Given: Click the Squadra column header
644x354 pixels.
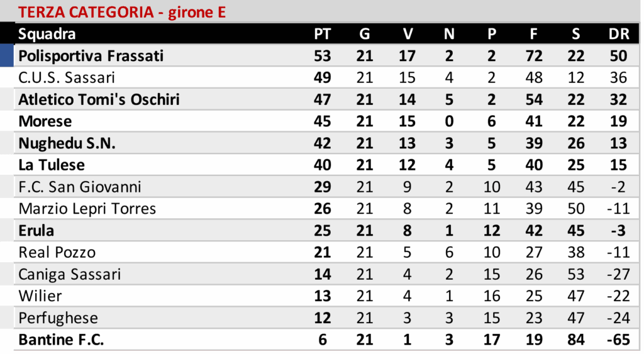Looking at the screenshot, I should point(47,34).
